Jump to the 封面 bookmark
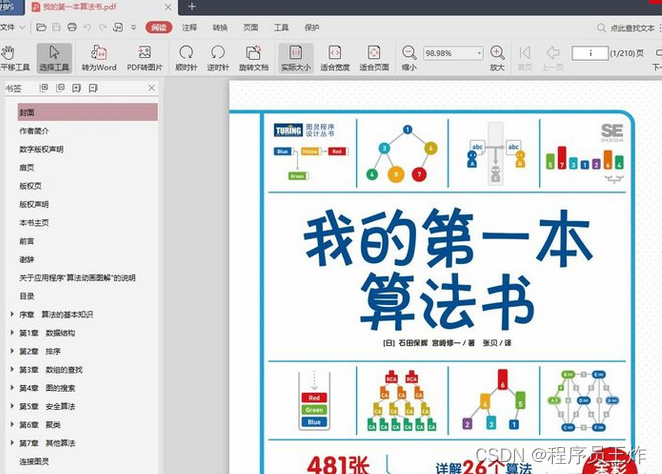Viewport: 662px width, 474px height. click(x=88, y=112)
